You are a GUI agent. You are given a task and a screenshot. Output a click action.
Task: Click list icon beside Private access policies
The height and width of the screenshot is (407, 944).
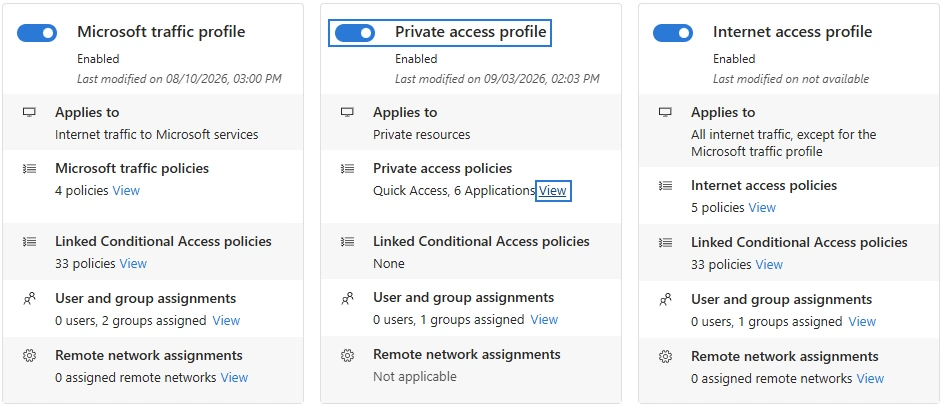click(347, 169)
